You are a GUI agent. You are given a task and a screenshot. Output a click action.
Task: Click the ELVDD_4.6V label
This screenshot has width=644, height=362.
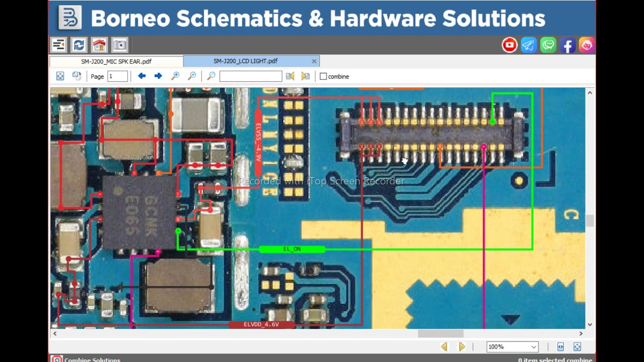point(261,325)
